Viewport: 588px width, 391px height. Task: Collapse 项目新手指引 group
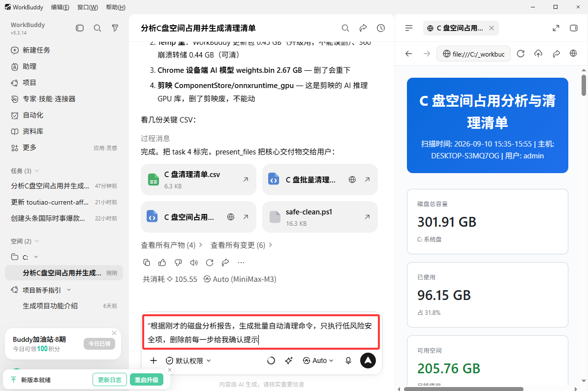coord(68,290)
